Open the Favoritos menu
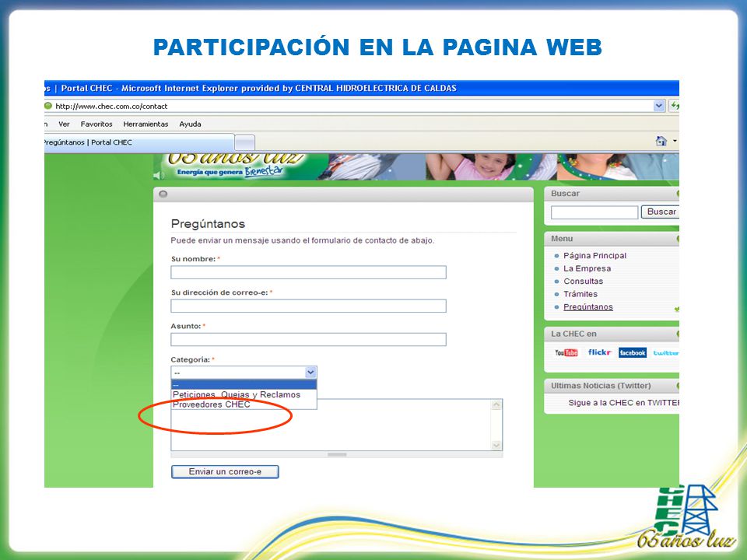 [96, 124]
